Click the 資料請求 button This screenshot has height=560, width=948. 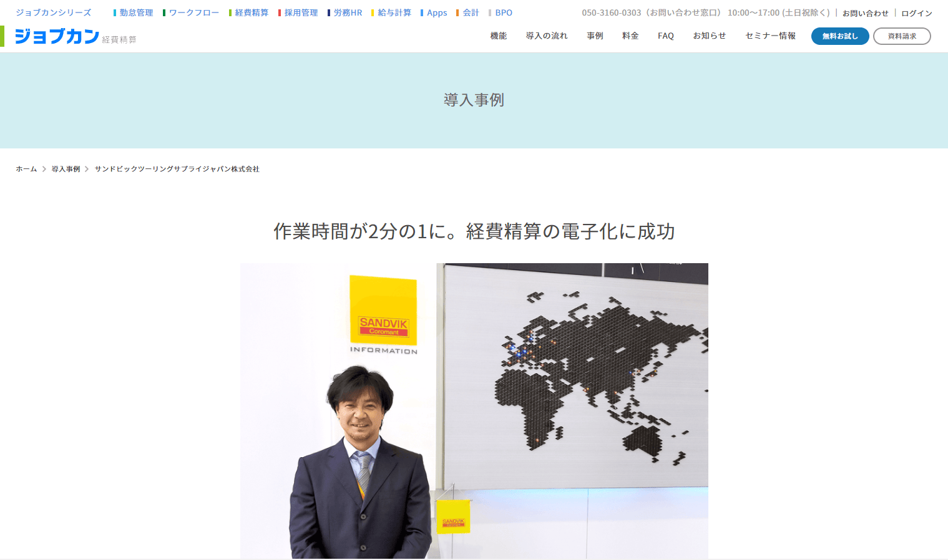click(902, 36)
